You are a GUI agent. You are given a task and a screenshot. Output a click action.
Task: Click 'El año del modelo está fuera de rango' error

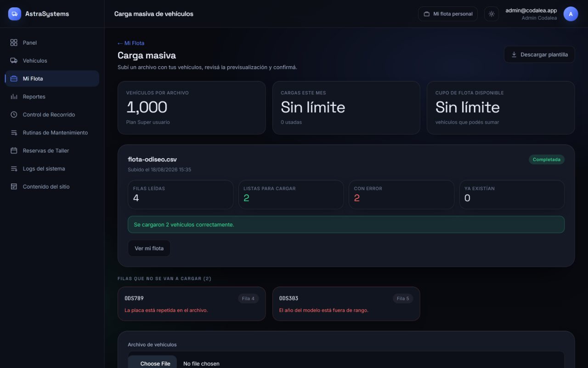tap(324, 310)
